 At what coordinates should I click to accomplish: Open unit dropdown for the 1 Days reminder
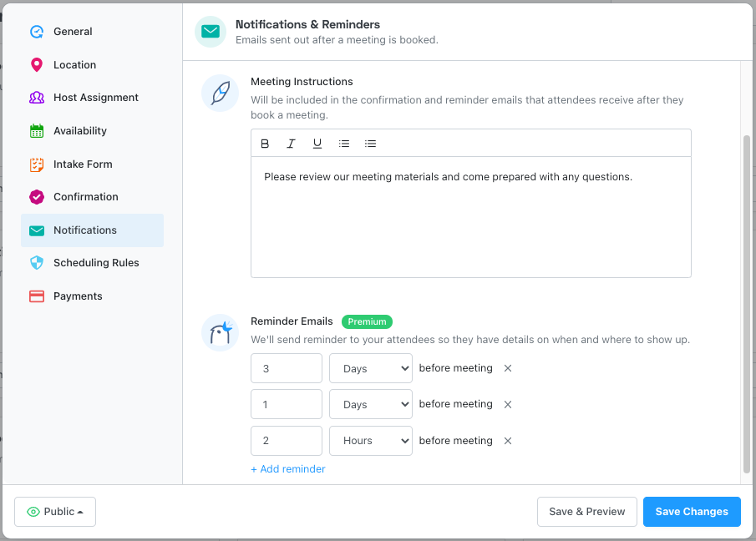click(371, 404)
